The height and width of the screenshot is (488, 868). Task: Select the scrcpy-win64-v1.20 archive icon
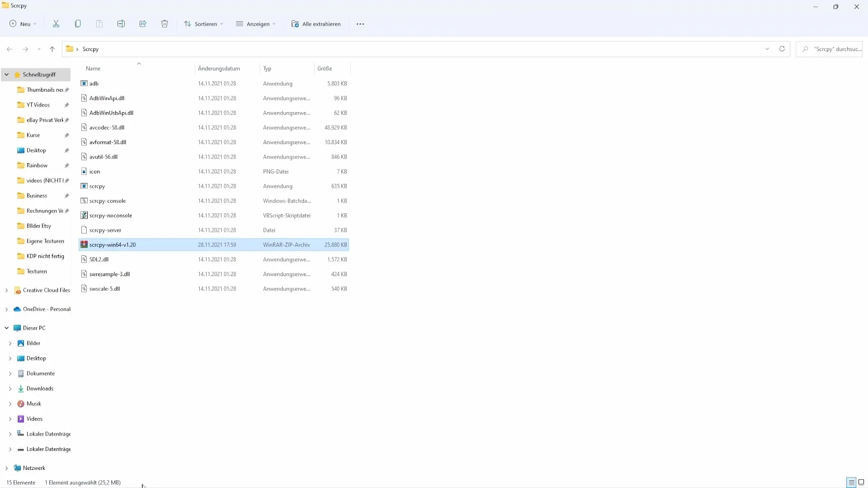click(84, 245)
